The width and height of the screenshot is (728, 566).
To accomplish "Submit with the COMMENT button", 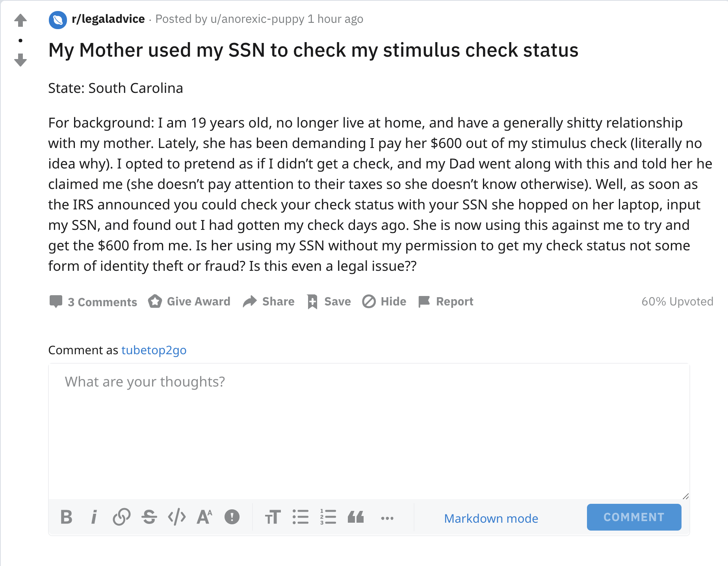I will pyautogui.click(x=634, y=517).
